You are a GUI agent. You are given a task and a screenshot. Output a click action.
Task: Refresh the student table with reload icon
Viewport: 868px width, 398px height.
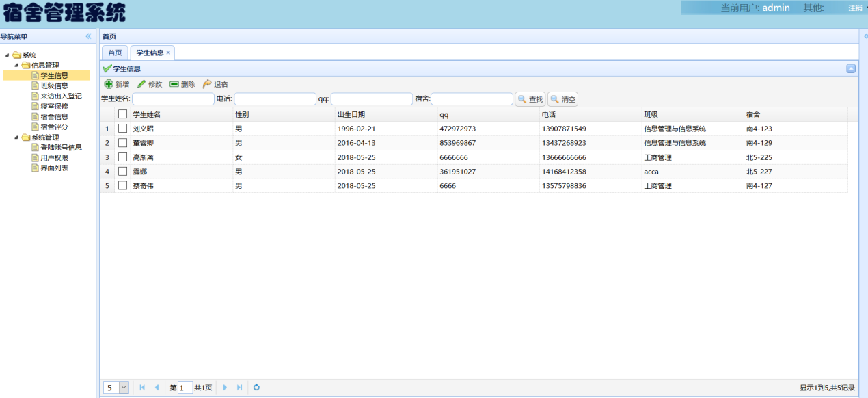click(256, 388)
